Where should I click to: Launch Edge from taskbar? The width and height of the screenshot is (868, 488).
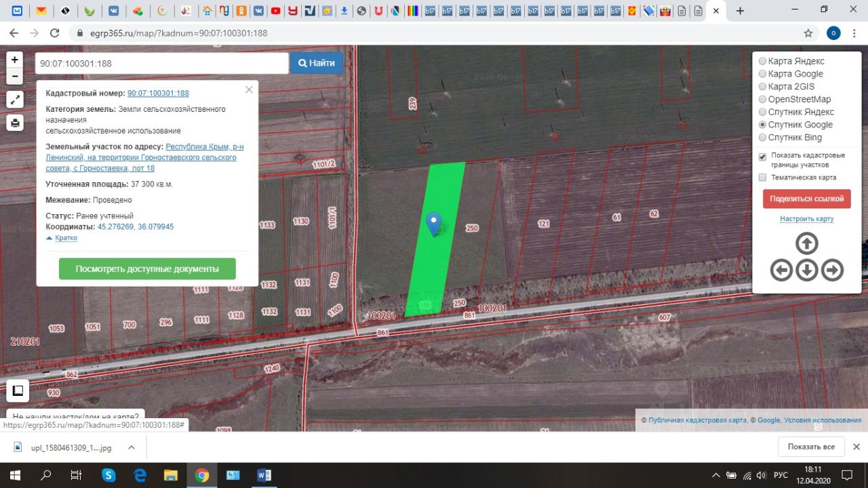[x=140, y=474]
